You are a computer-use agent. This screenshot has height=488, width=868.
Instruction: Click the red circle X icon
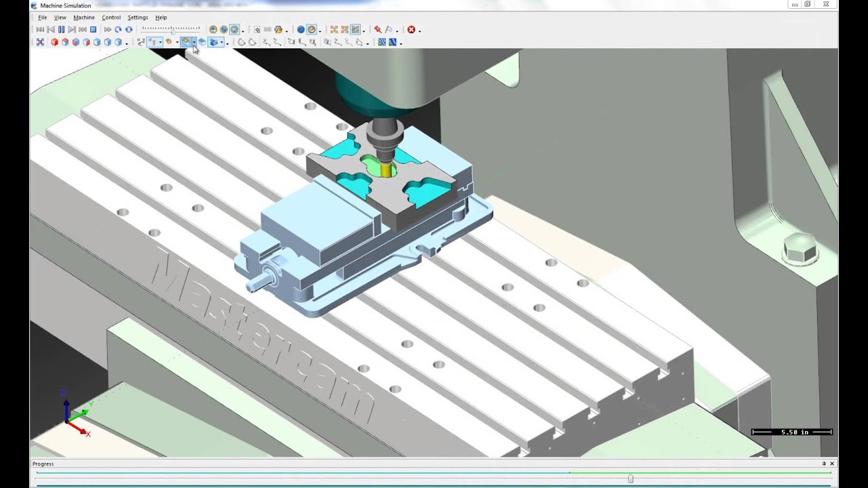point(411,30)
